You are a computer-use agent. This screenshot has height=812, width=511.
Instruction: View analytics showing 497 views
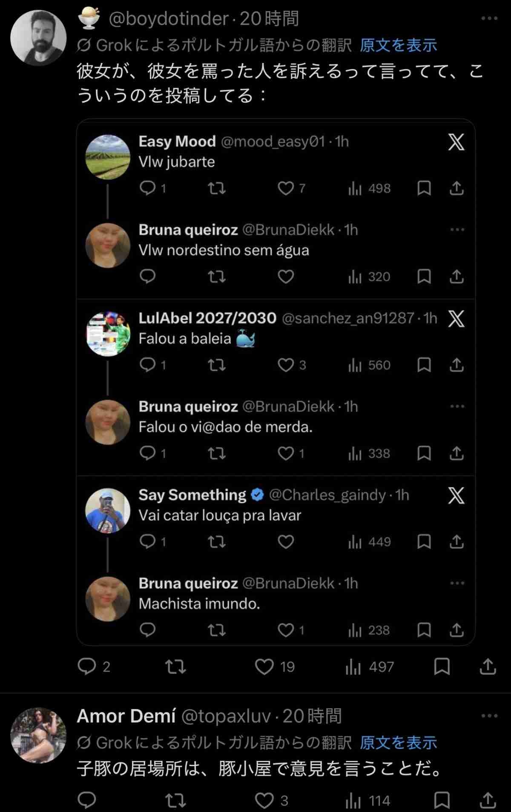[x=370, y=666]
